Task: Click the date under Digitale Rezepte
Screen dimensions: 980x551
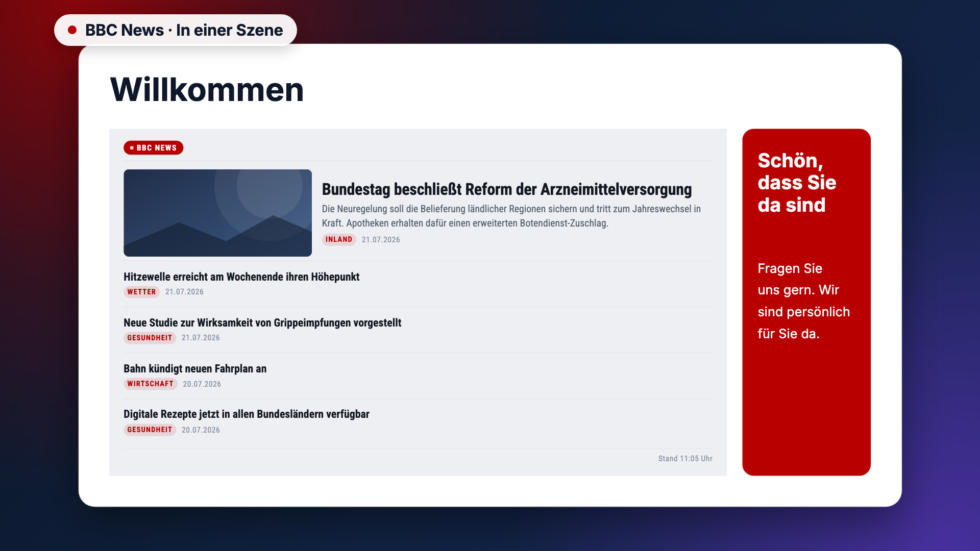Action: tap(201, 430)
